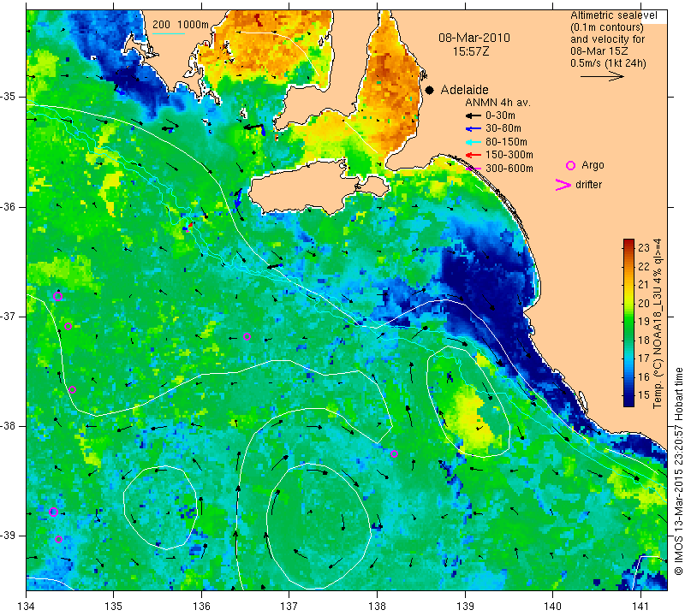This screenshot has width=685, height=616.
Task: Click the '15:57Z' time label
Action: tap(470, 51)
